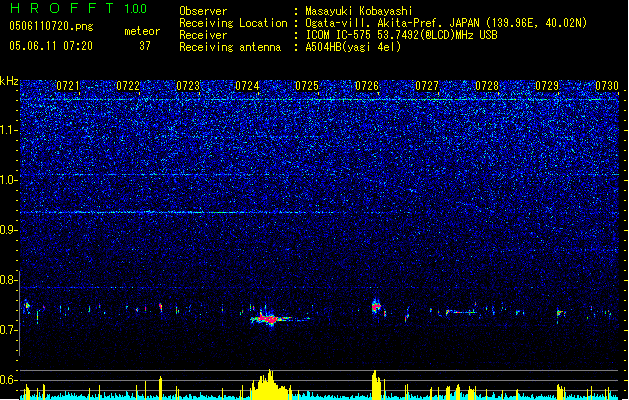Screen dimensions: 629x400
Task: Click the meteor echo burst at 0726
Action: [x=376, y=307]
